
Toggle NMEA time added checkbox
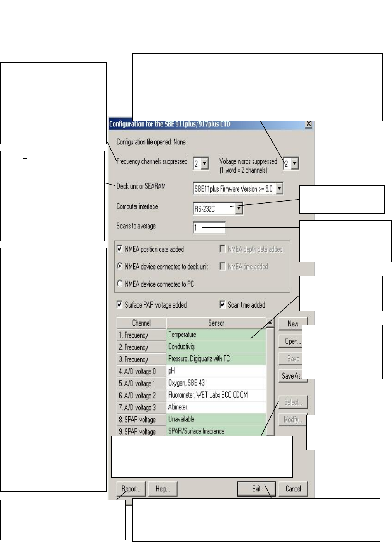click(x=222, y=267)
